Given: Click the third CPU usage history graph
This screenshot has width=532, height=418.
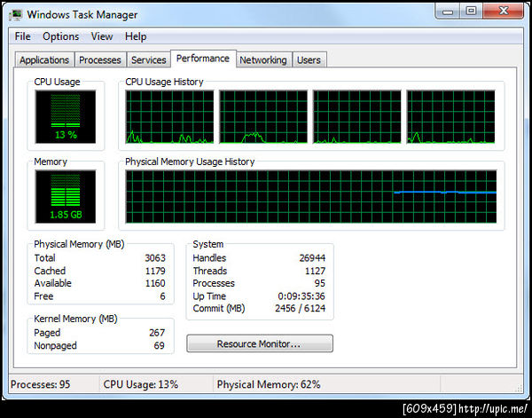Looking at the screenshot, I should point(357,117).
